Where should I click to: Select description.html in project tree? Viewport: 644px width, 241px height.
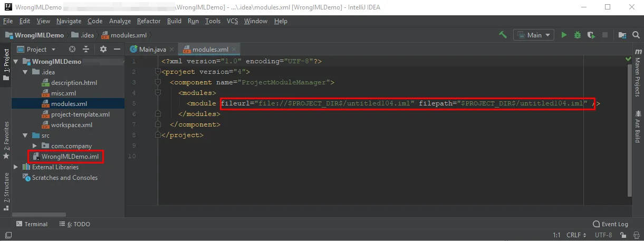[69, 82]
